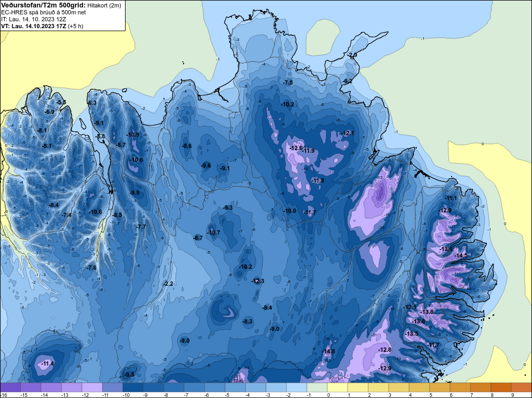Click the temperature label -11.1

point(451,198)
